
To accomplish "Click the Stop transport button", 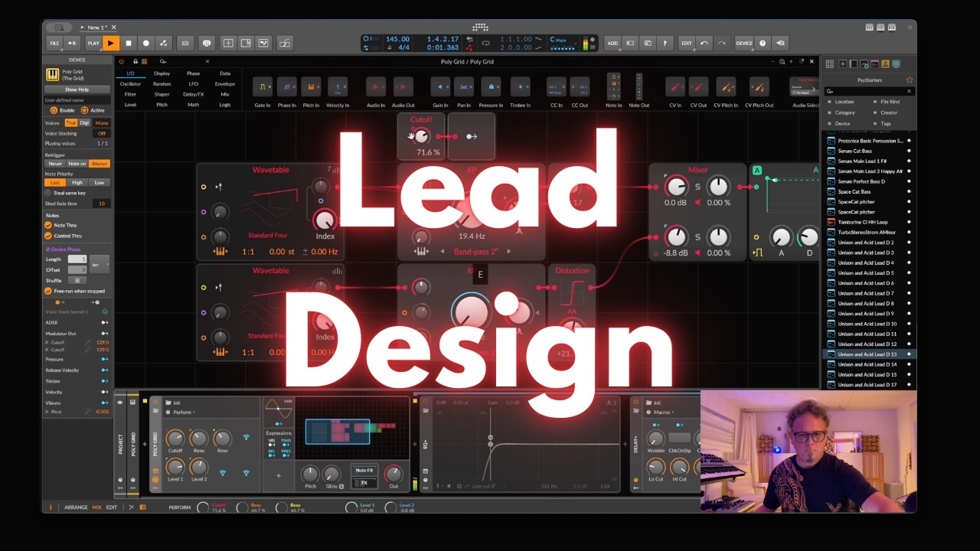I will pyautogui.click(x=129, y=44).
